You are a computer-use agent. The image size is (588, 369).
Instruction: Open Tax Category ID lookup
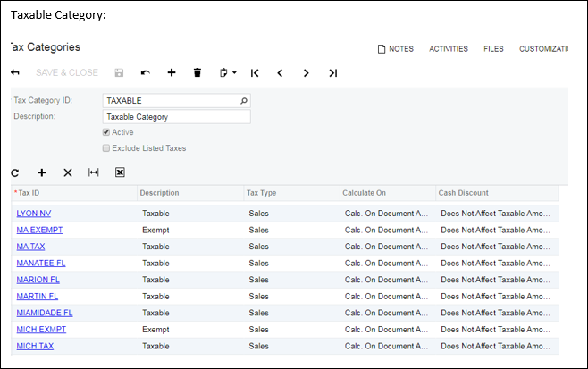[x=244, y=101]
